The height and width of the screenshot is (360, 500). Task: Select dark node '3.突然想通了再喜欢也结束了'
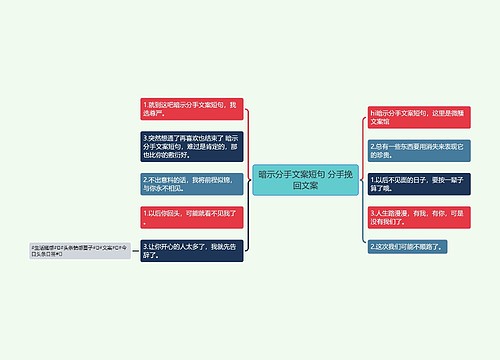192,147
